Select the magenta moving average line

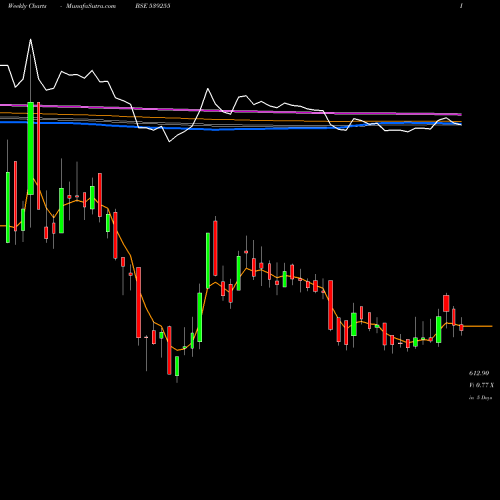tap(231, 110)
